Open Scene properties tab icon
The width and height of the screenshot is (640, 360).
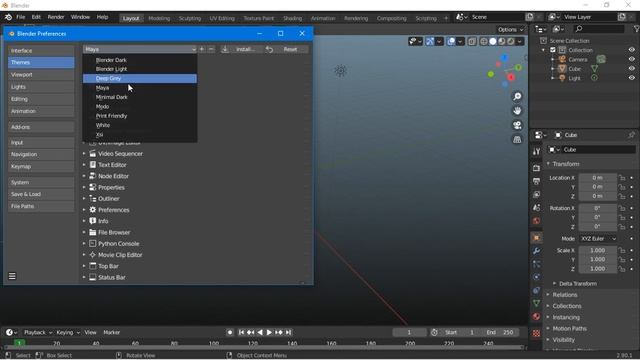536,207
